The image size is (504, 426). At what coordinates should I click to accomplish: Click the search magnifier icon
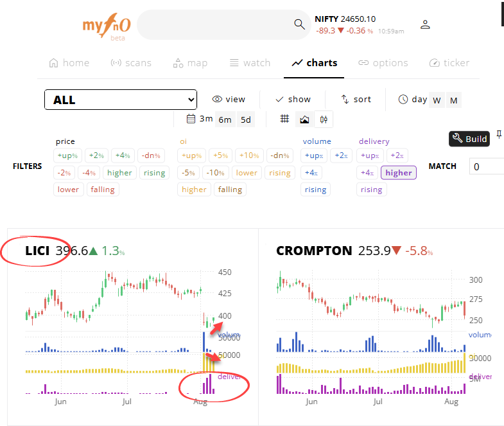pos(299,24)
